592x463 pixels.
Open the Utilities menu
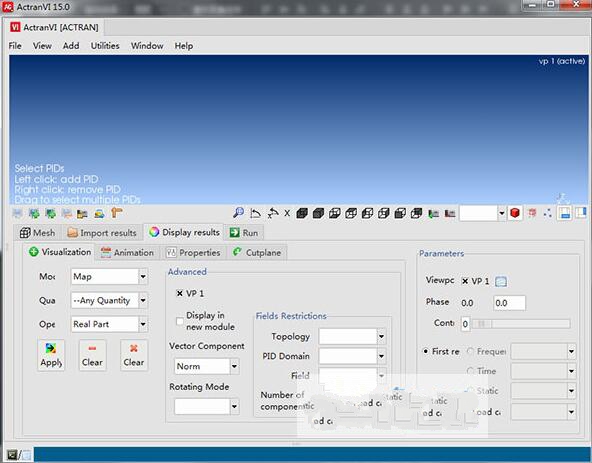pyautogui.click(x=105, y=46)
